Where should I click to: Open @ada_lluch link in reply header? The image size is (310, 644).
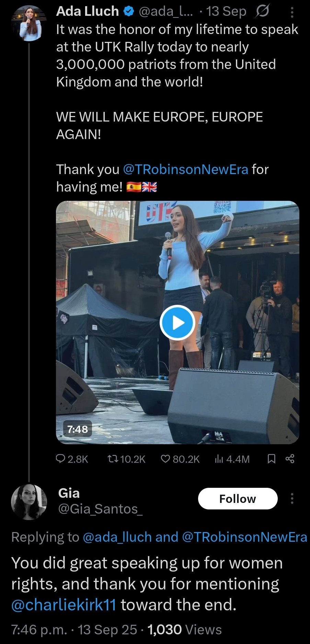tap(117, 537)
